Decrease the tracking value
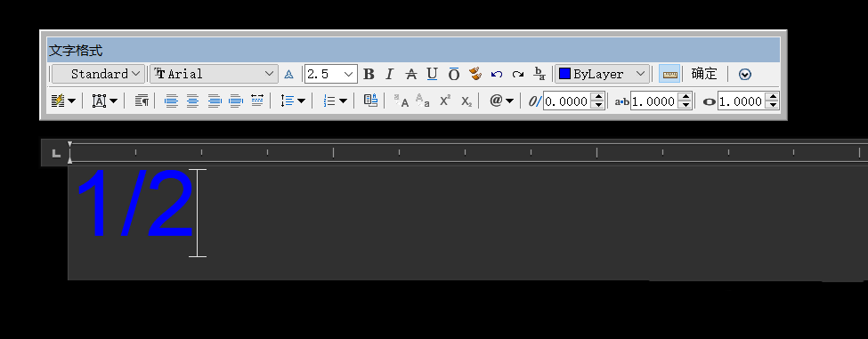 pos(685,105)
